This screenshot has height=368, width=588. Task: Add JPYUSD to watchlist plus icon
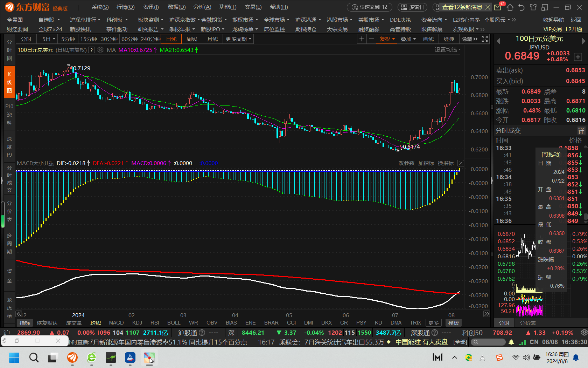[x=578, y=57]
